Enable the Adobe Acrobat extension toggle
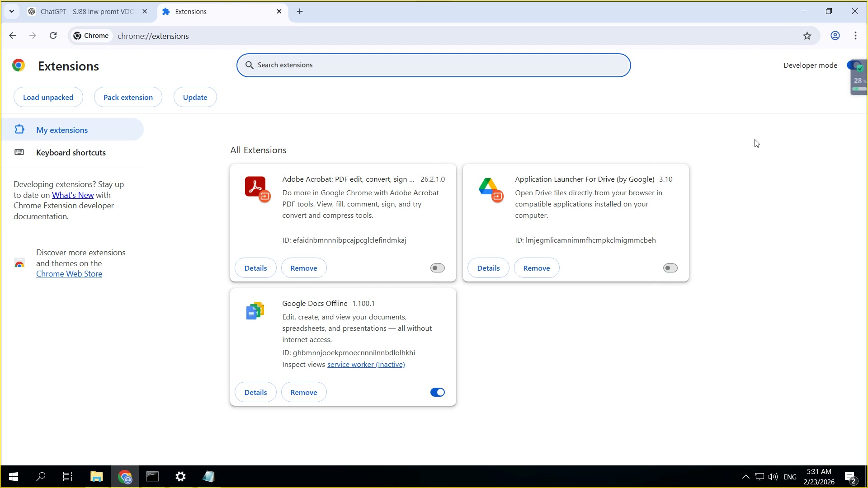 [437, 267]
